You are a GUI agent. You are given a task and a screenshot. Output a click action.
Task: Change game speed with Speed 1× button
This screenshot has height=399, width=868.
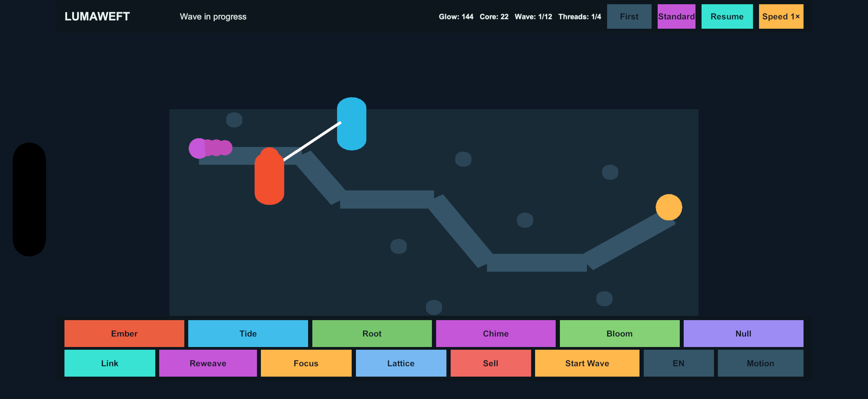click(x=781, y=17)
